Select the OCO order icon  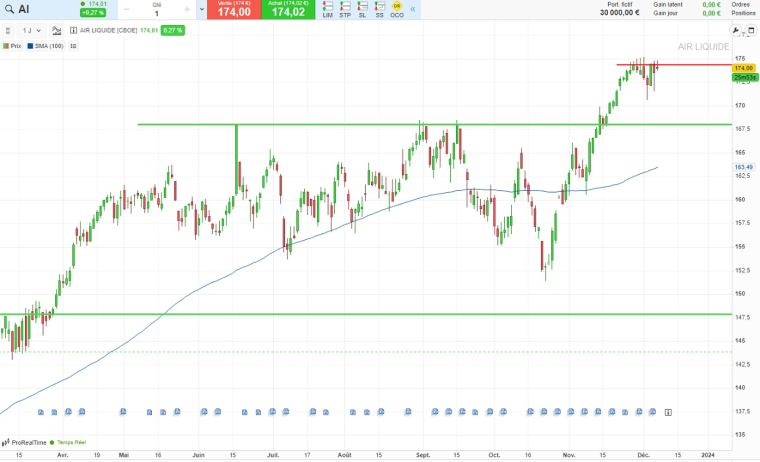point(397,9)
